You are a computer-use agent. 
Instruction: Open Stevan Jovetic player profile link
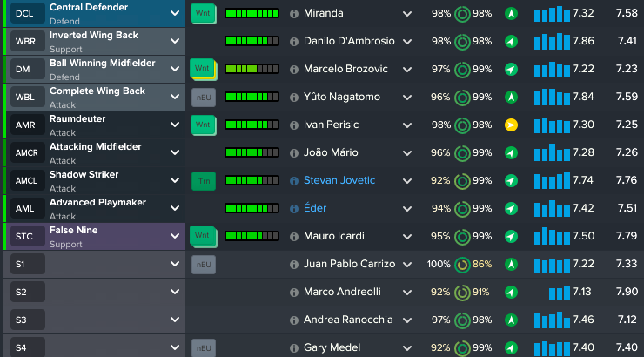coord(339,181)
